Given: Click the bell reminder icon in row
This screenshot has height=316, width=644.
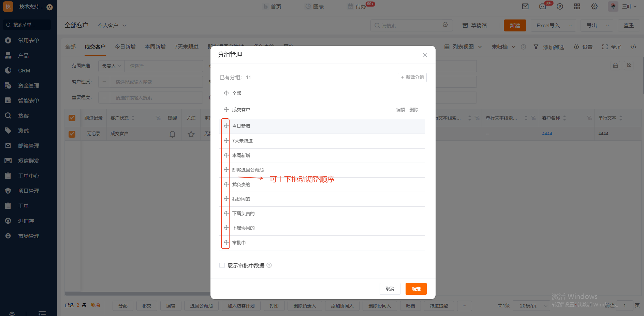Looking at the screenshot, I should click(x=172, y=134).
